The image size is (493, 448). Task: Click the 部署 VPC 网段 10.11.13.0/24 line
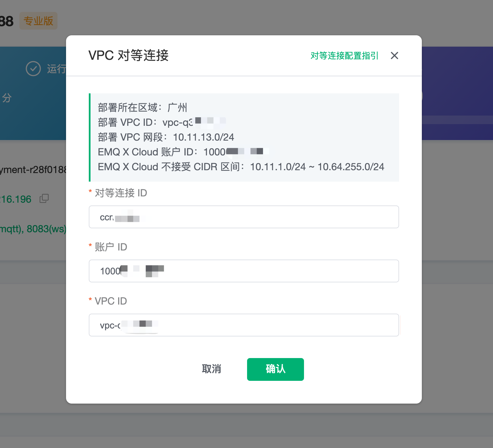click(x=166, y=137)
